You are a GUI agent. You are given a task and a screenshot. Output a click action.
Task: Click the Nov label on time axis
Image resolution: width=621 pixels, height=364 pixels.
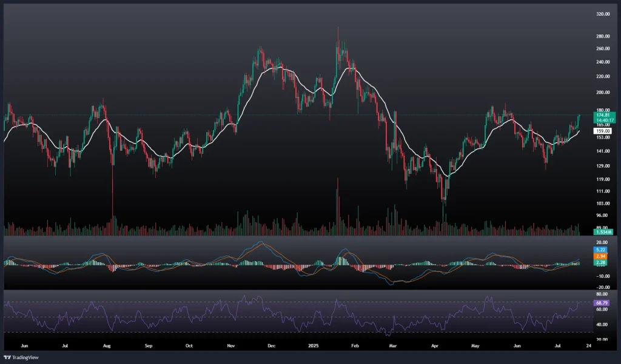[231, 346]
